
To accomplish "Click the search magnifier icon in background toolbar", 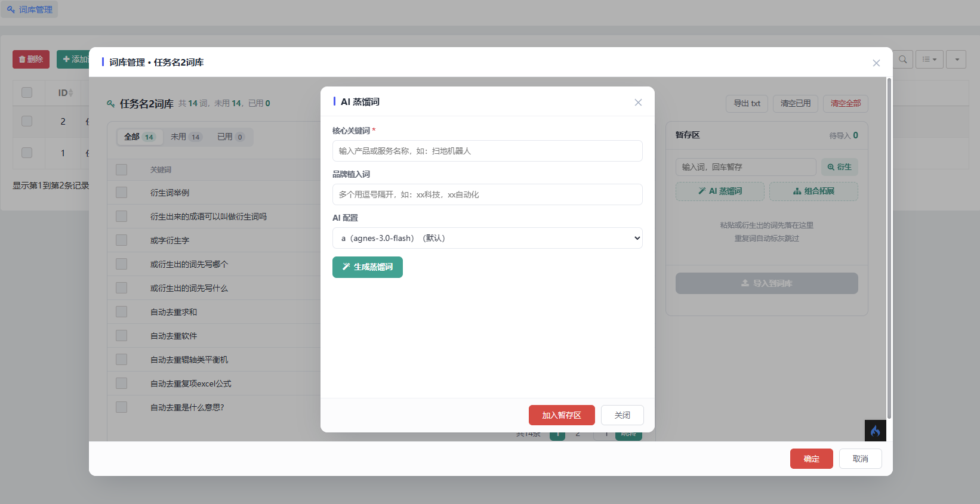I will [x=903, y=59].
